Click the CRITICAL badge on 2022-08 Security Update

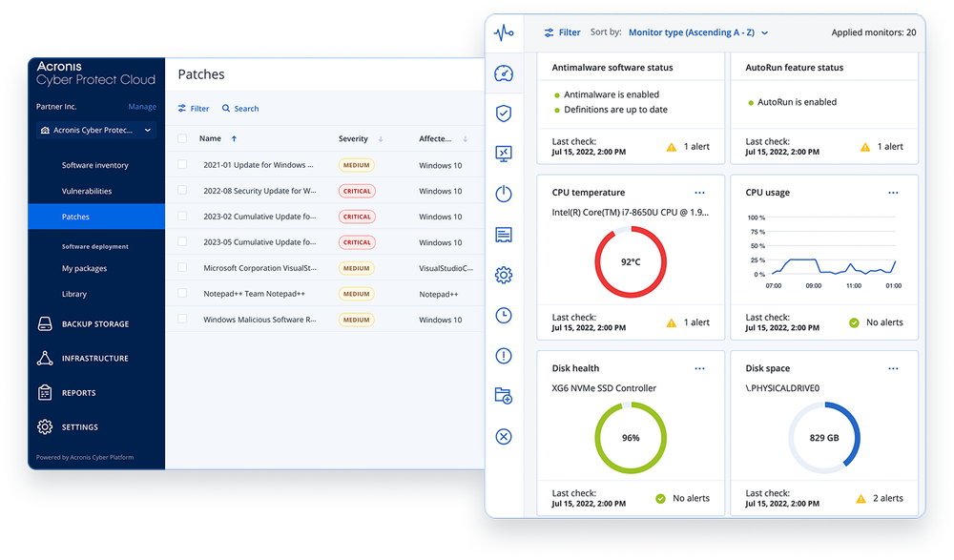point(357,191)
